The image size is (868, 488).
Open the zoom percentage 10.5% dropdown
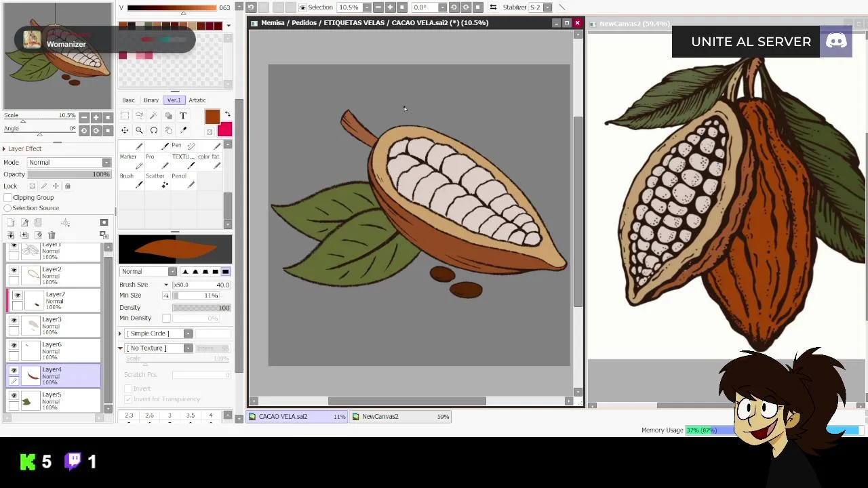coord(367,7)
